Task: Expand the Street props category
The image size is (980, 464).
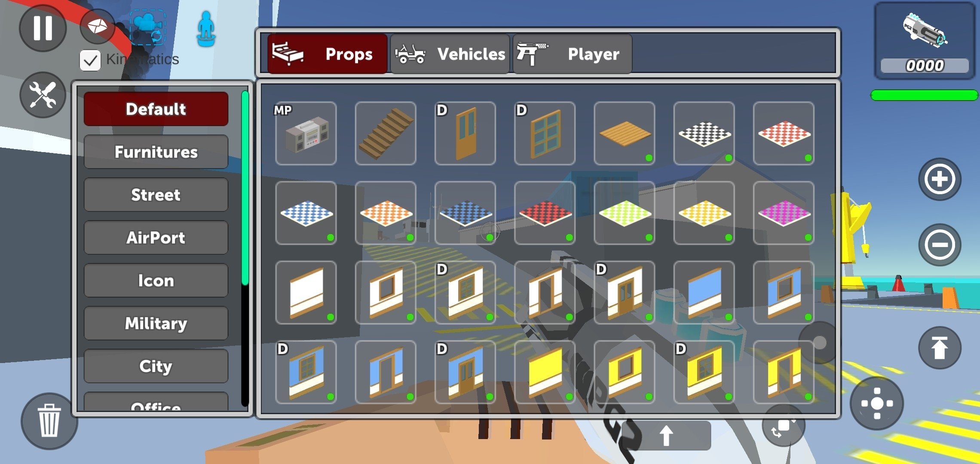Action: pos(156,194)
